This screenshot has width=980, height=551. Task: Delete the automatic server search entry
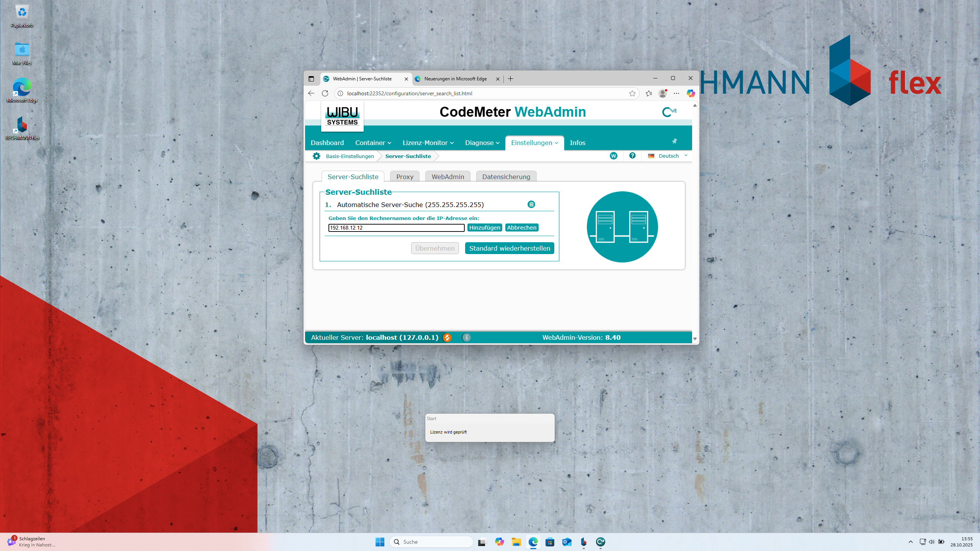(531, 204)
